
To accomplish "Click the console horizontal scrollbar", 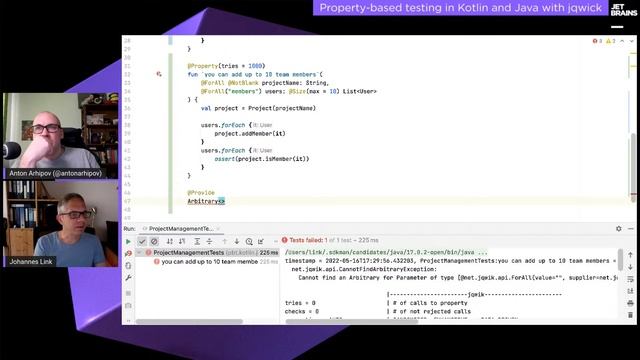I will 352,322.
